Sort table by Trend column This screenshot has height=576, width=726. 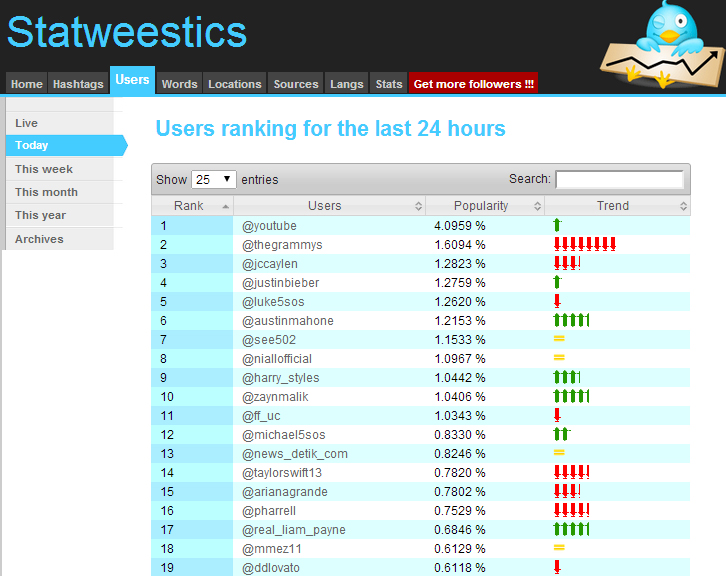point(617,206)
